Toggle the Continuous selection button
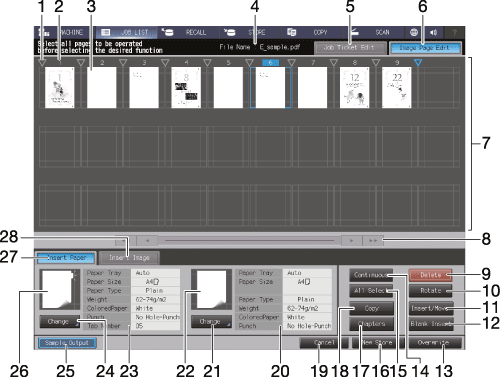The height and width of the screenshot is (377, 500). [371, 275]
